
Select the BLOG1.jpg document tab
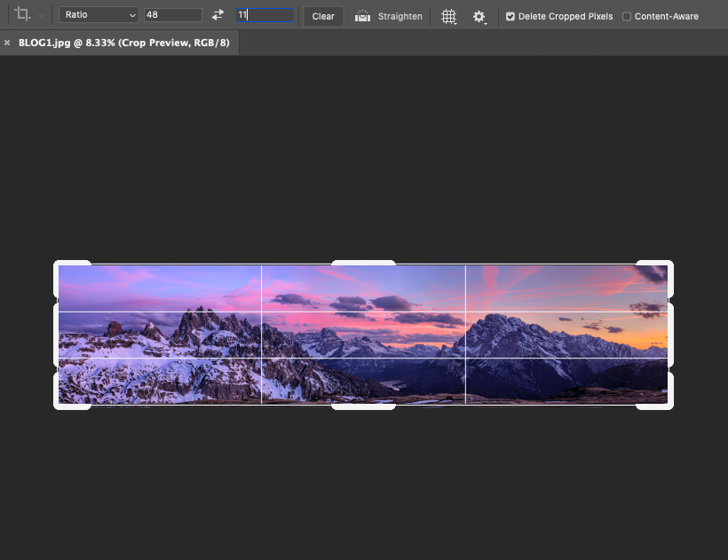point(123,43)
